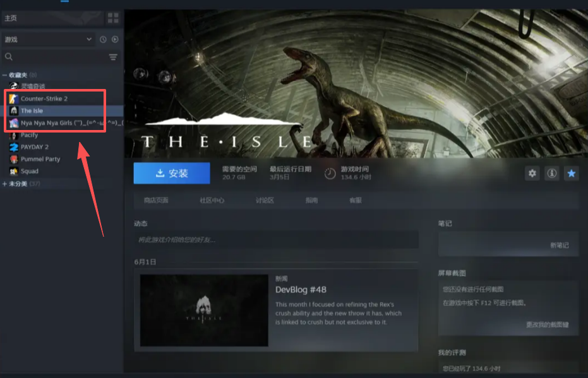The width and height of the screenshot is (588, 378).
Task: Open the 客服 tab
Action: (356, 201)
